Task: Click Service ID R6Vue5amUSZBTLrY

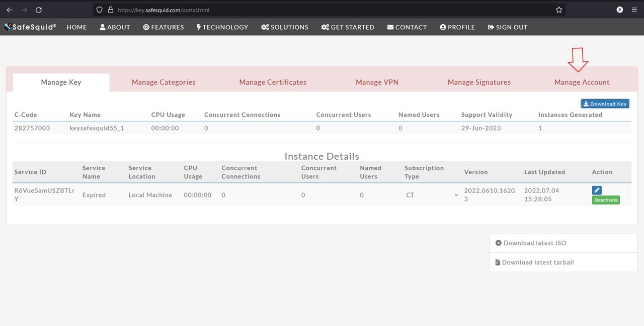Action: pyautogui.click(x=44, y=195)
